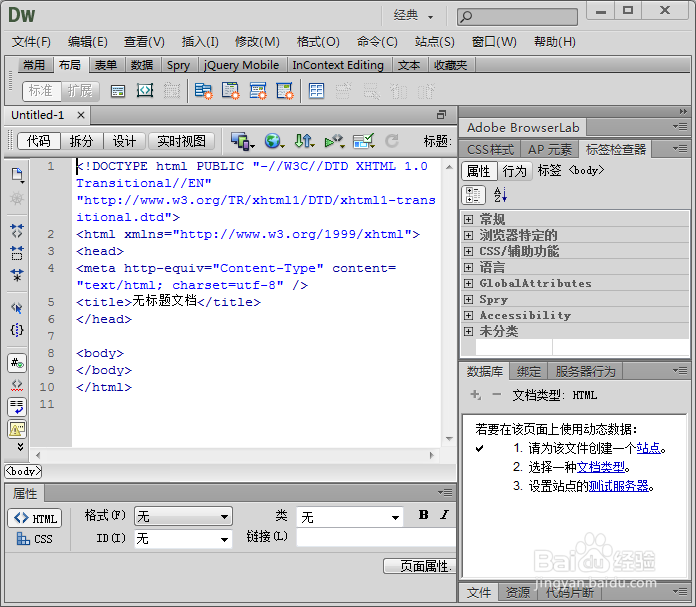Open the 格式 format dropdown

(183, 516)
